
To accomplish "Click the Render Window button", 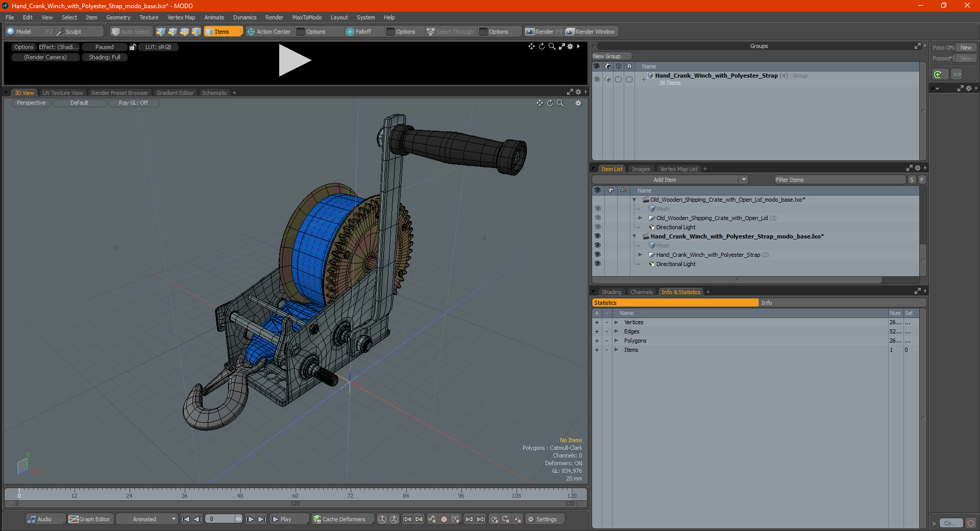I will pyautogui.click(x=591, y=32).
